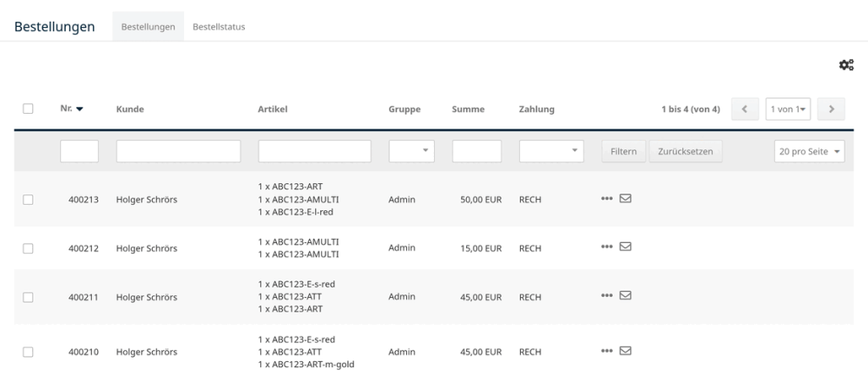Sort by Gruppe column header
The width and height of the screenshot is (868, 389).
tap(404, 109)
